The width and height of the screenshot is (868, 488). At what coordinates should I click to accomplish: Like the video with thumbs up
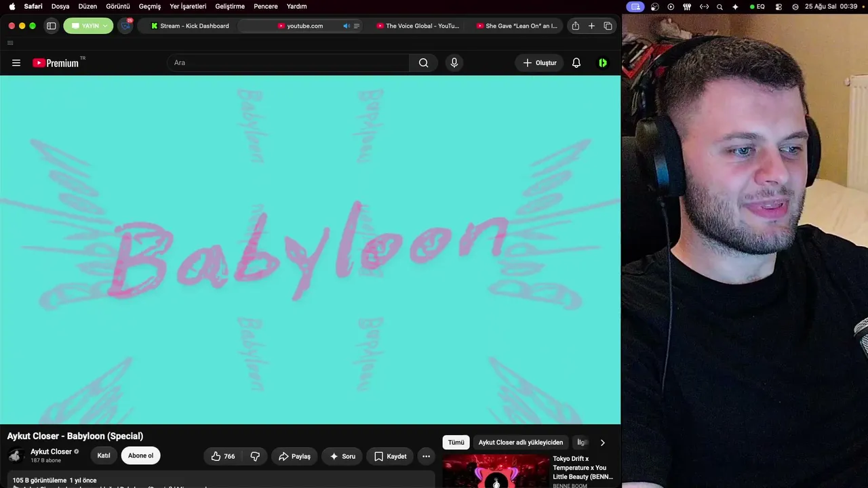click(223, 456)
